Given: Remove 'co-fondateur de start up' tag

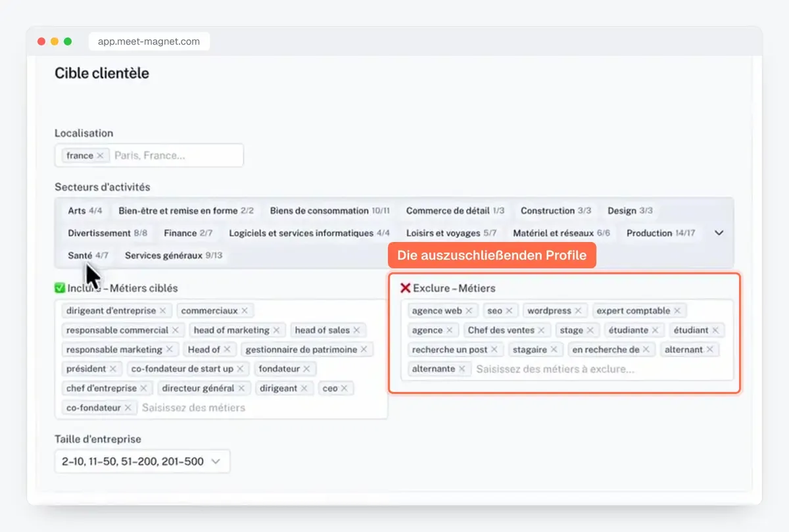Looking at the screenshot, I should pyautogui.click(x=240, y=369).
